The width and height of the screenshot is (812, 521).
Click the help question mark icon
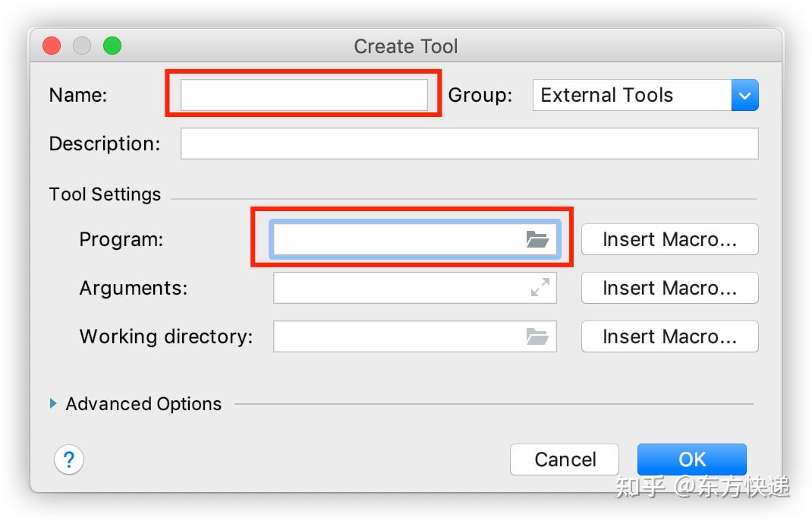tap(68, 459)
